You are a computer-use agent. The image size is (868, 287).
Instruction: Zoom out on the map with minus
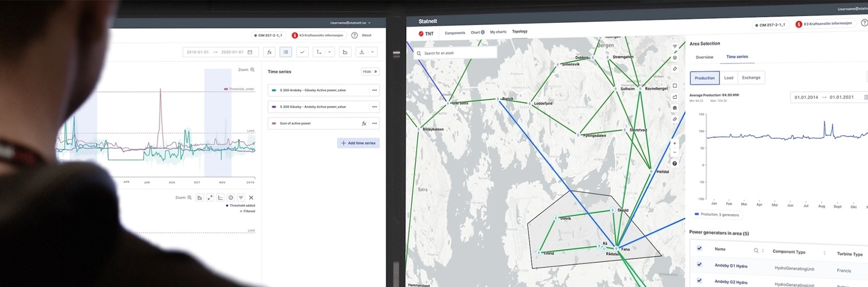pyautogui.click(x=675, y=152)
